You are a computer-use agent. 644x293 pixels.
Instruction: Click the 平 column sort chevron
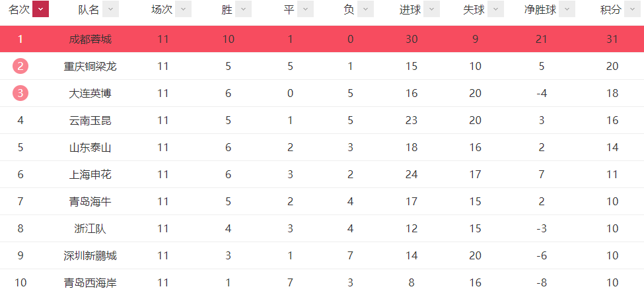click(305, 9)
